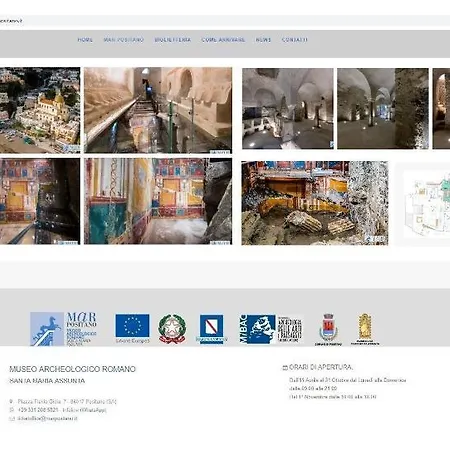Click the browser address bar
Screen dimensions: 450x450
point(225,21)
